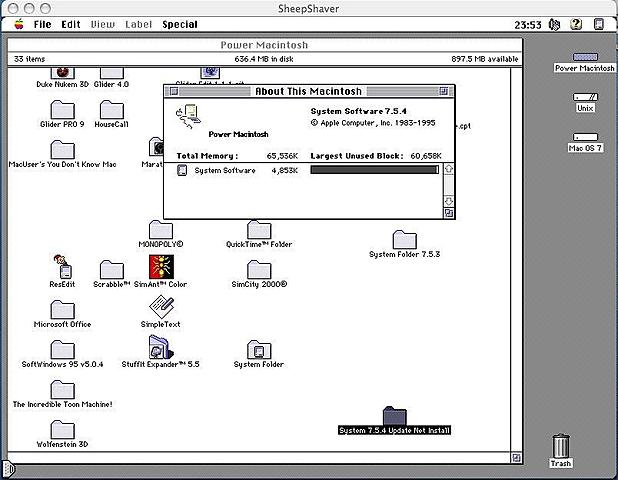Click the About window grow box
618x480 pixels.
(449, 213)
